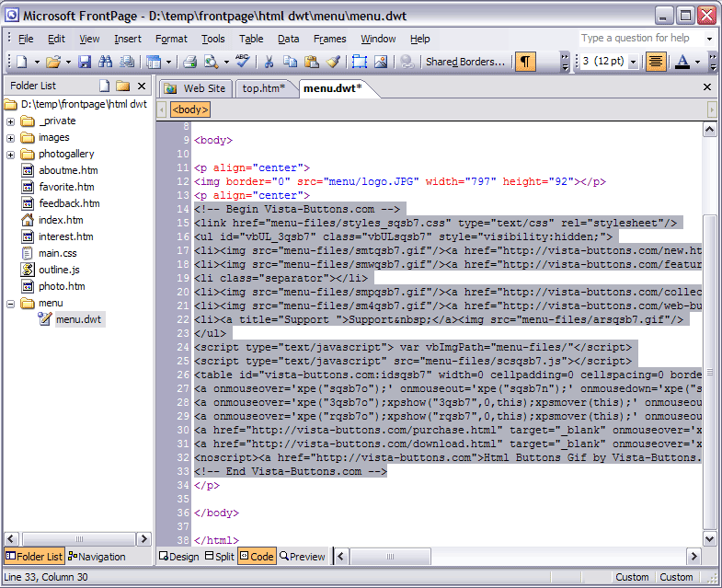Close the document with the X beside tabs

[707, 86]
